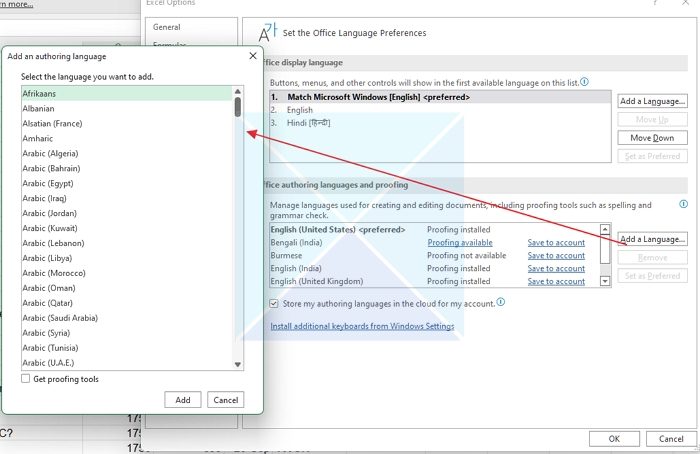Click Proofing available link for Bengali
Image resolution: width=700 pixels, height=454 pixels.
point(460,242)
